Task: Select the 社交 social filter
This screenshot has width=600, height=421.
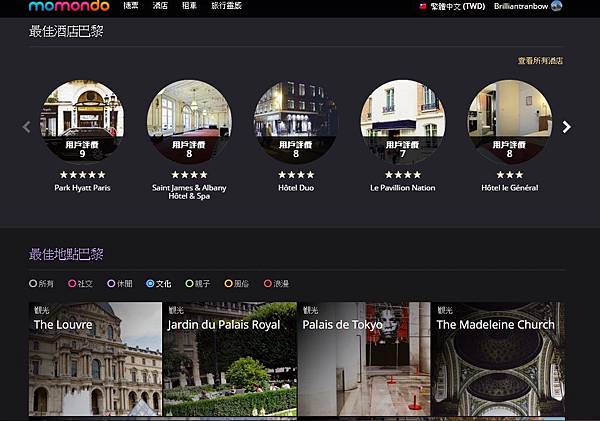Action: (x=80, y=284)
